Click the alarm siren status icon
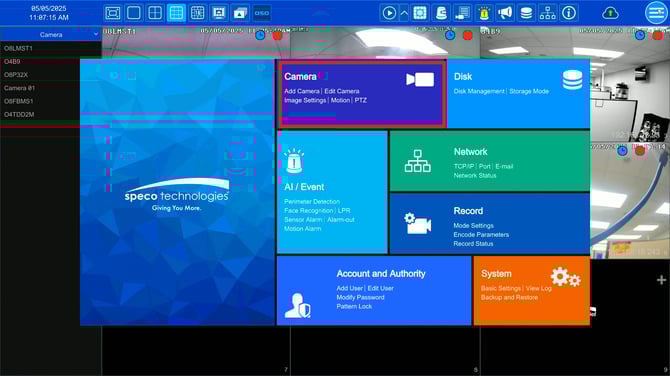Viewport: 670px width, 376px height. 484,13
